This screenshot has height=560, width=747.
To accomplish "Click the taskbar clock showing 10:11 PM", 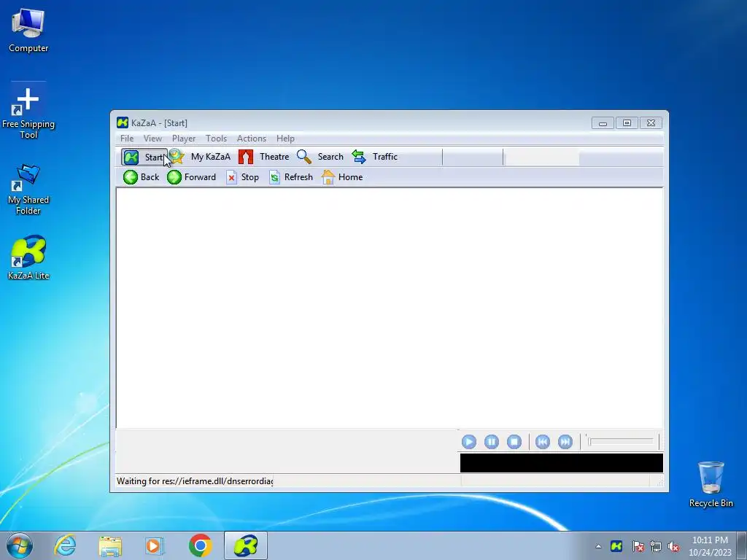I will (x=710, y=545).
